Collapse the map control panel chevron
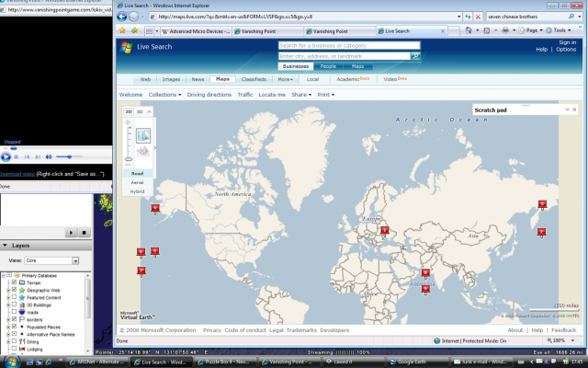The width and height of the screenshot is (588, 368). coord(149,112)
